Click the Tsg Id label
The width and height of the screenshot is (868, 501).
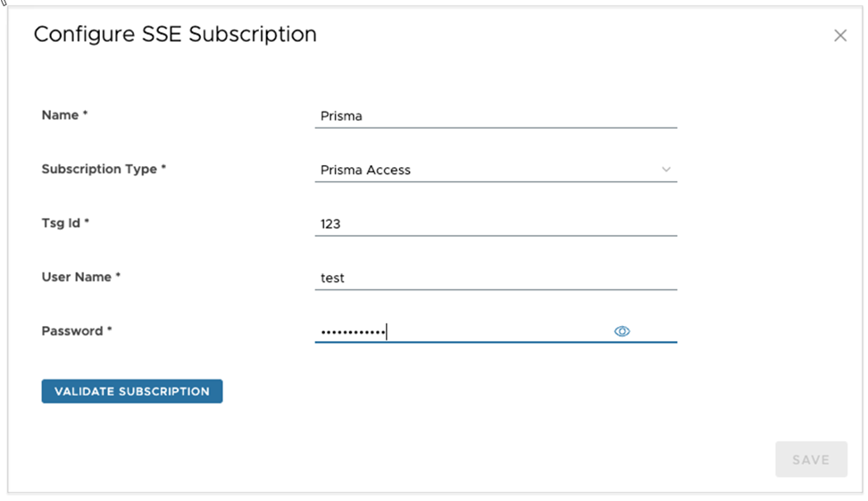pyautogui.click(x=61, y=223)
